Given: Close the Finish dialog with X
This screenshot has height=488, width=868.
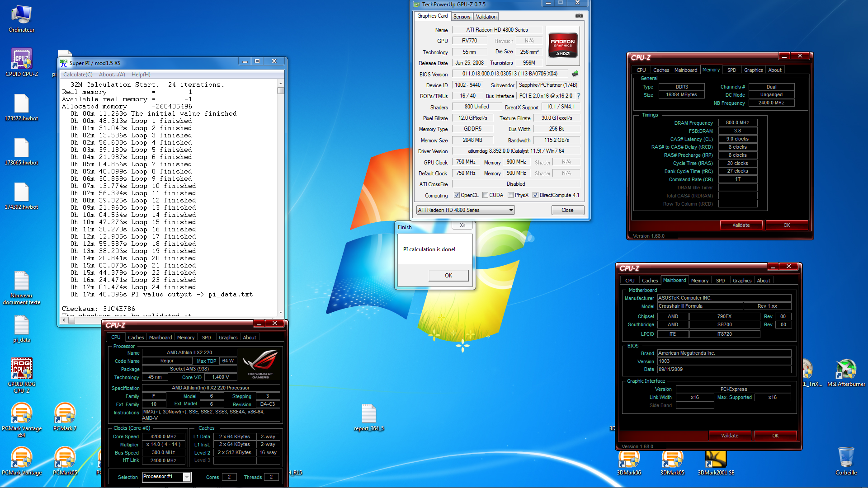Looking at the screenshot, I should (462, 225).
